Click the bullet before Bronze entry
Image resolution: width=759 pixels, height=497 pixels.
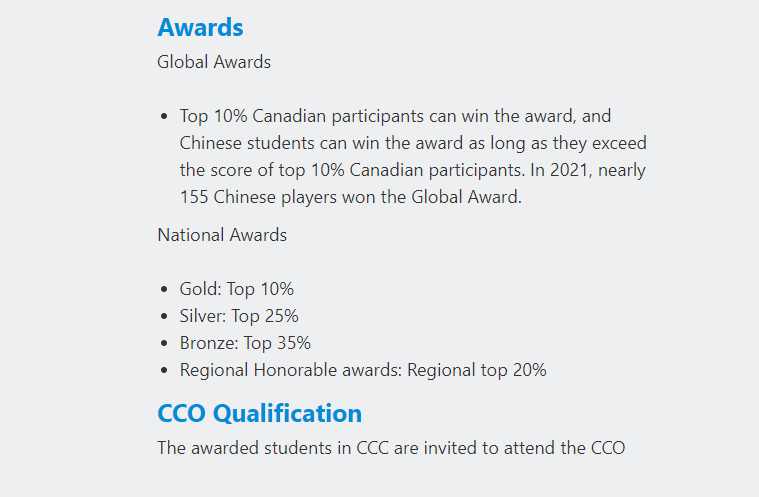point(164,344)
